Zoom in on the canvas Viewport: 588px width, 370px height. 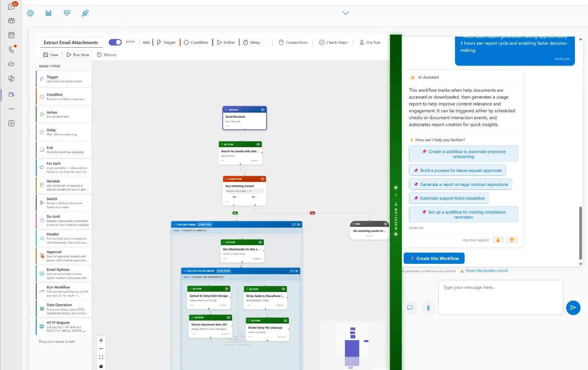click(101, 340)
